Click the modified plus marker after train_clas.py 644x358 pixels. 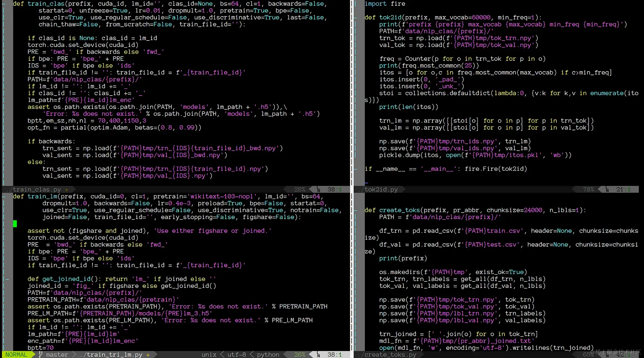[66, 189]
